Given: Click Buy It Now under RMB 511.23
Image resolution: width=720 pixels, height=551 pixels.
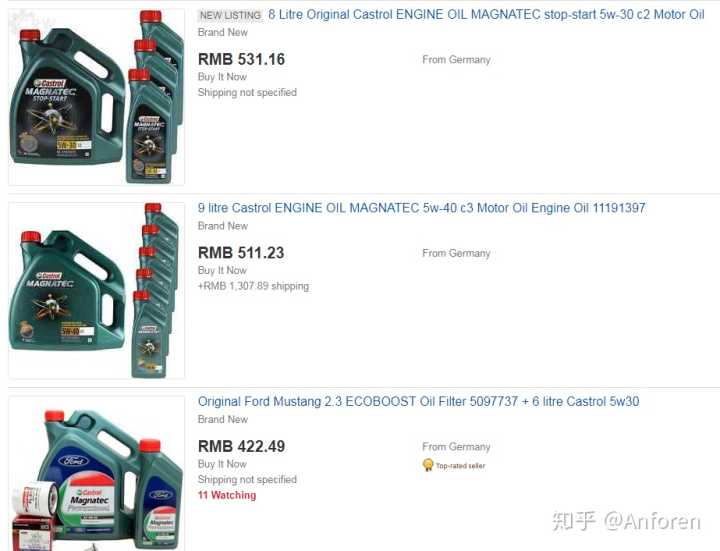Looking at the screenshot, I should click(x=222, y=270).
